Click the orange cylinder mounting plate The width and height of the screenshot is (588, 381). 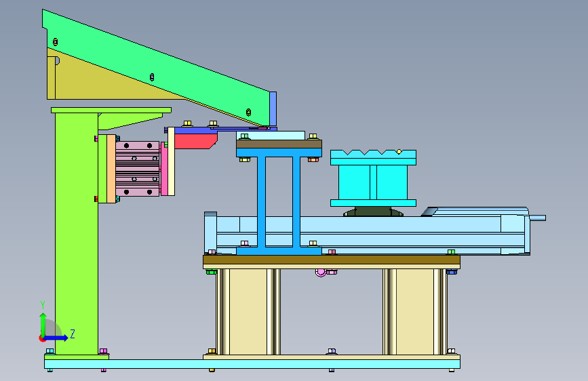click(x=111, y=169)
